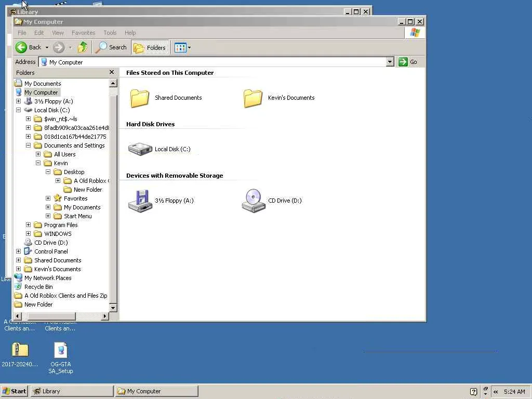532x399 pixels.
Task: Click folder tree scroll down arrow
Action: [x=113, y=308]
